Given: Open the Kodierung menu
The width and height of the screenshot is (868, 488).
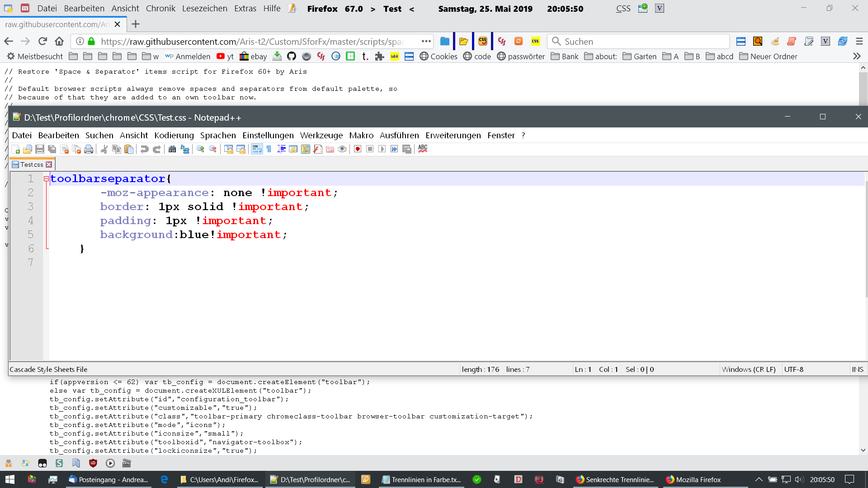Looking at the screenshot, I should [x=174, y=135].
